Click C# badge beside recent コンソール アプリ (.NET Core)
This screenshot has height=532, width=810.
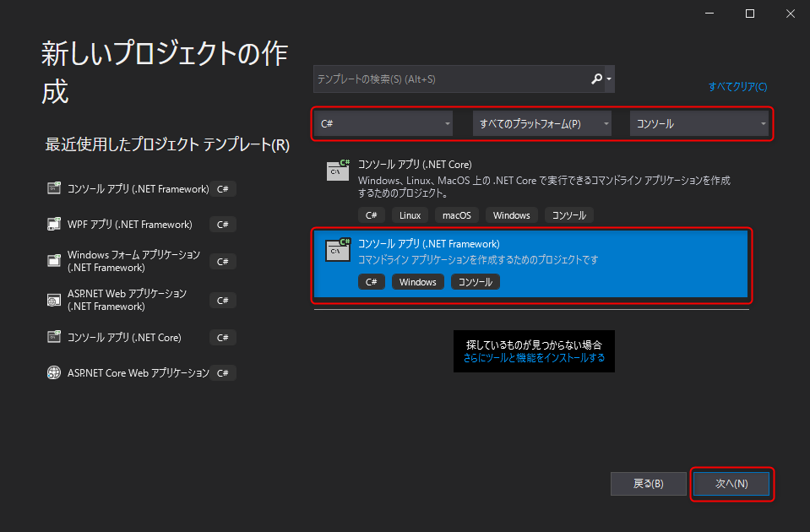point(223,337)
